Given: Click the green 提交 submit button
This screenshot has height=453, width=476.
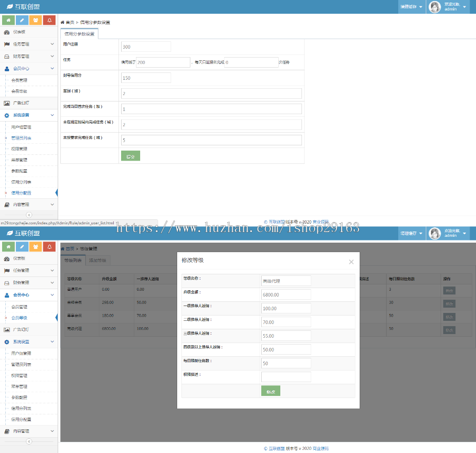Looking at the screenshot, I should pyautogui.click(x=131, y=156).
